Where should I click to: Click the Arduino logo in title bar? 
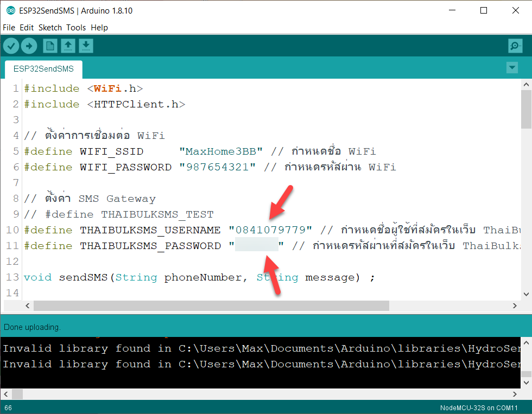(x=11, y=10)
